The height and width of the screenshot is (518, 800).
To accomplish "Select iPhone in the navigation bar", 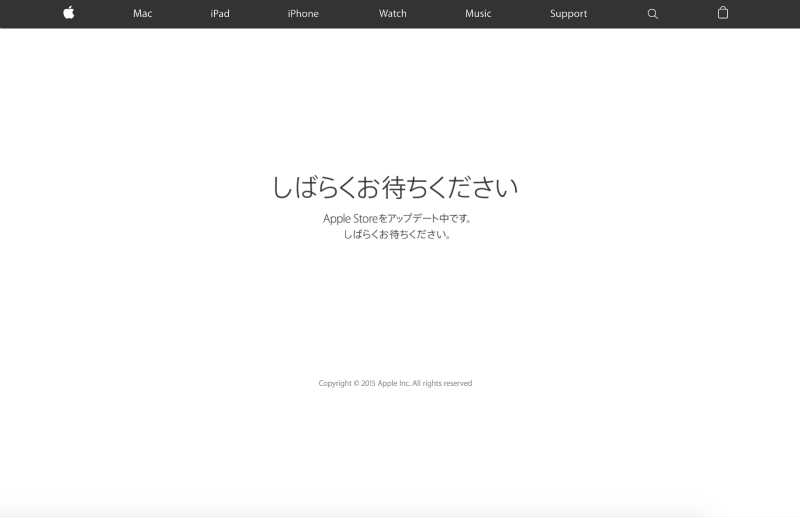I will tap(303, 14).
